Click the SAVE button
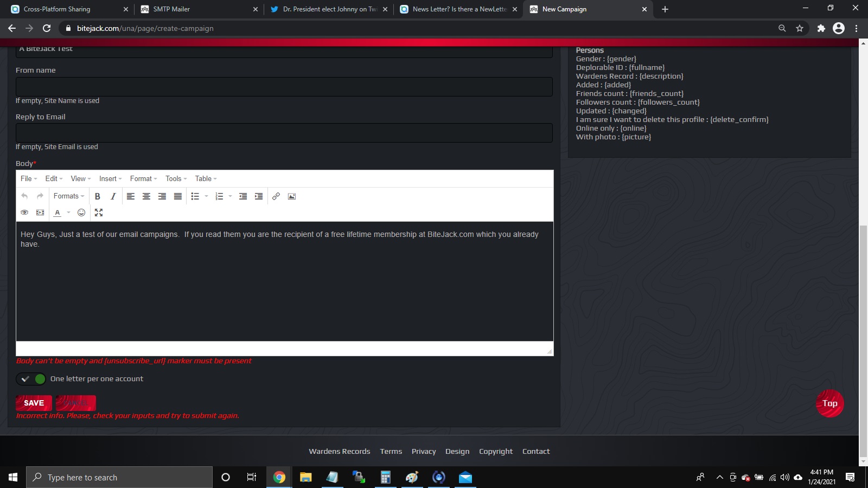Screen dimensions: 868x488 pos(34,403)
